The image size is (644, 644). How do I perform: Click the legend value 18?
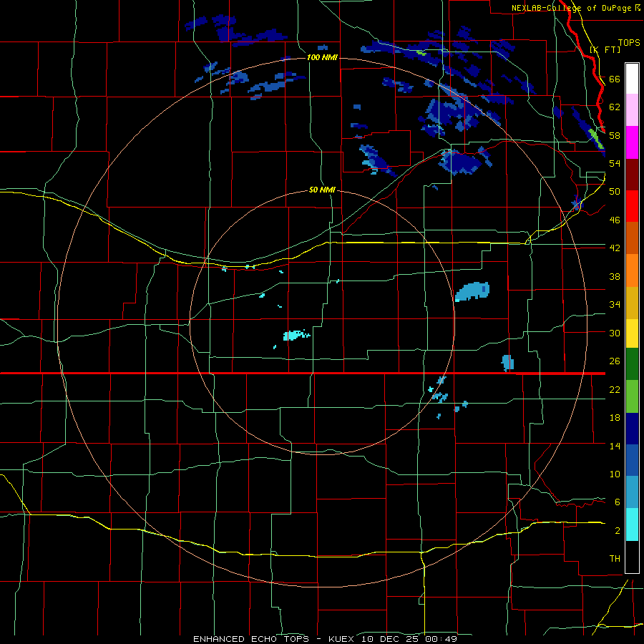[615, 418]
